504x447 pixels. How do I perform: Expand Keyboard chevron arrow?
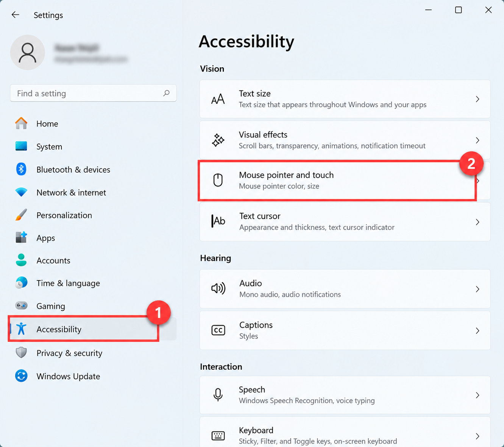tap(477, 436)
